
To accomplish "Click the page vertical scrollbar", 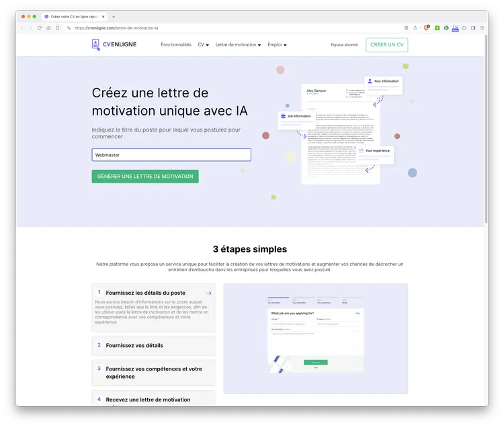I will pos(486,128).
